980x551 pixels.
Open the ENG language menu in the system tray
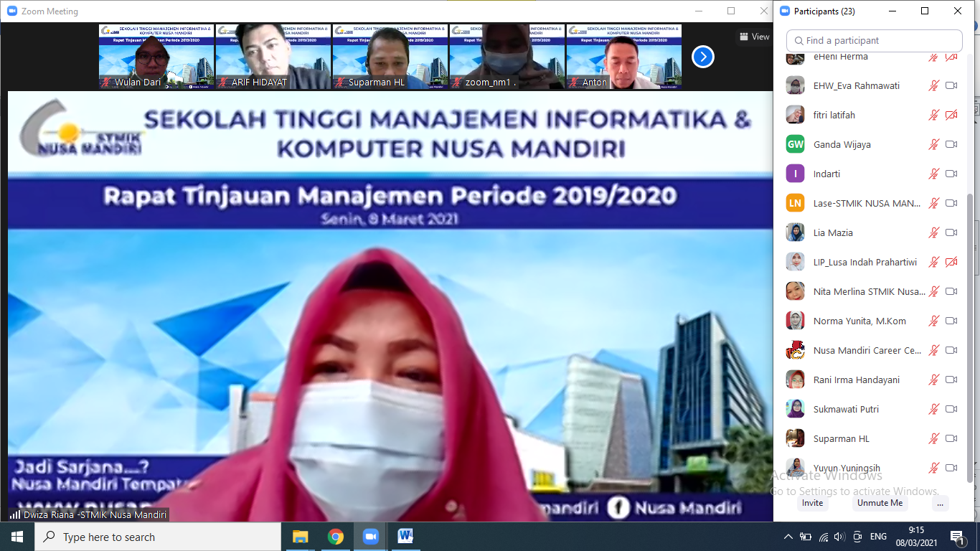(878, 537)
